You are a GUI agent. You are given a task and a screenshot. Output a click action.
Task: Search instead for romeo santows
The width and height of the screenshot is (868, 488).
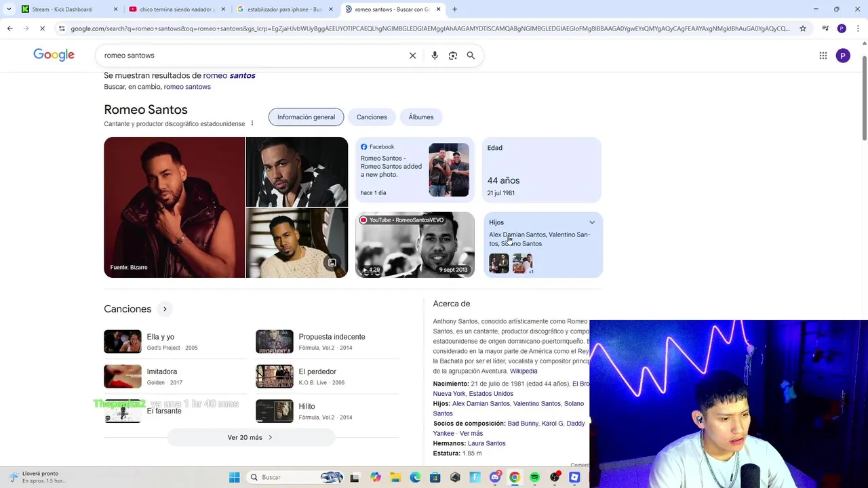187,87
